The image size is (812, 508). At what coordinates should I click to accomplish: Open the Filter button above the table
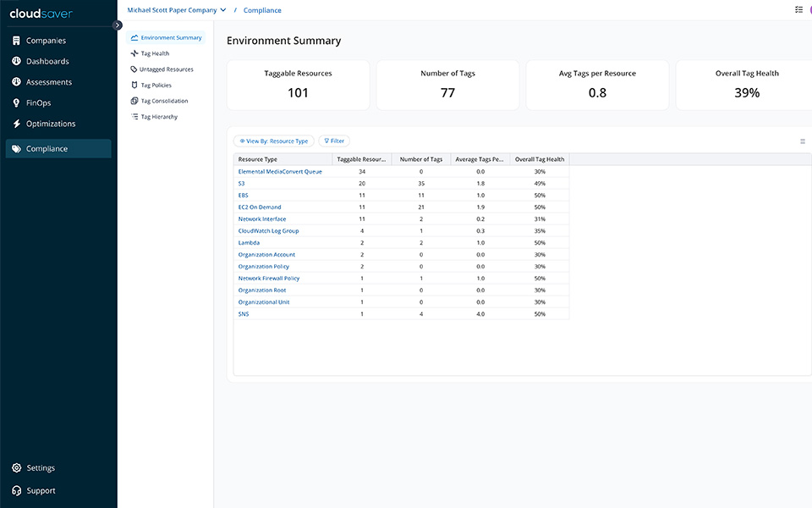pos(334,141)
